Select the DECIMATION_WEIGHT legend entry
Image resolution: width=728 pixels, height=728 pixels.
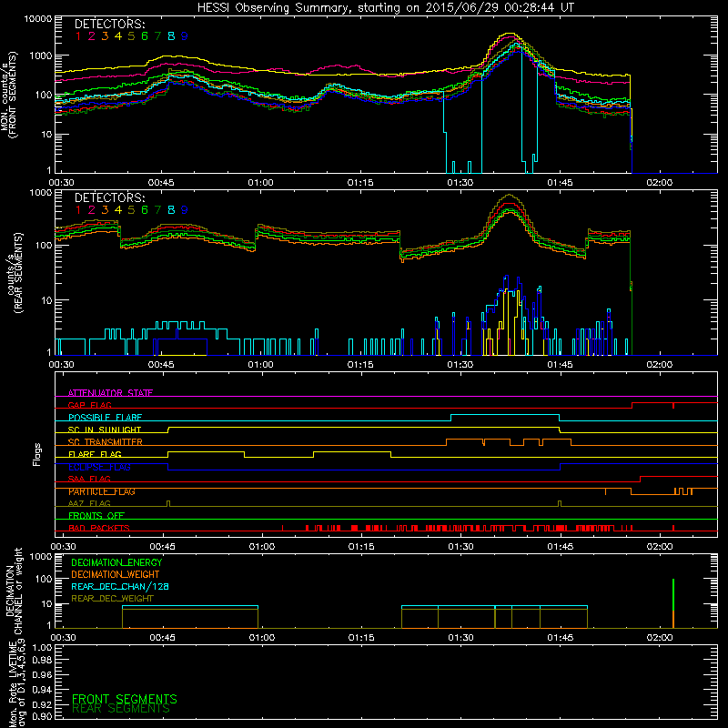pyautogui.click(x=116, y=574)
